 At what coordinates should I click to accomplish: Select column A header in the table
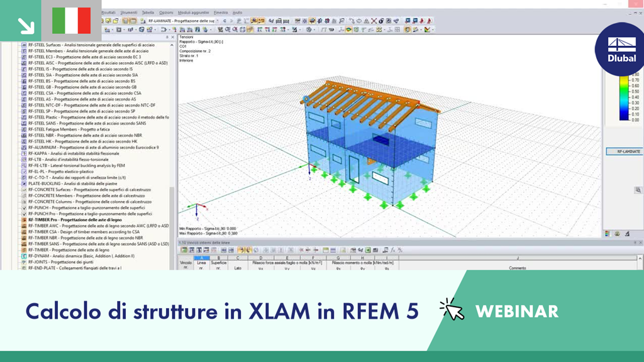point(201,258)
